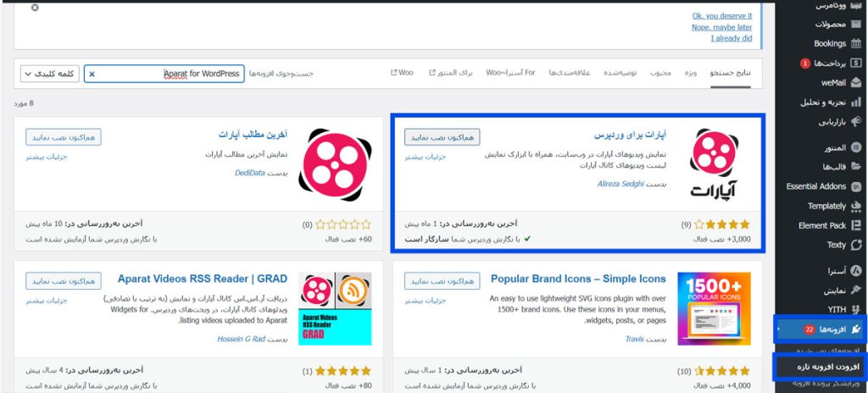Open the آخرین مطالب آپارات plugin title
The height and width of the screenshot is (393, 868).
point(253,135)
